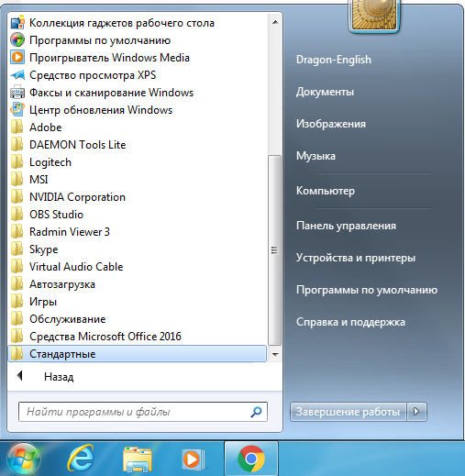The height and width of the screenshot is (476, 465).
Task: Click the text Virtual Audio Cable
Action: (x=76, y=267)
